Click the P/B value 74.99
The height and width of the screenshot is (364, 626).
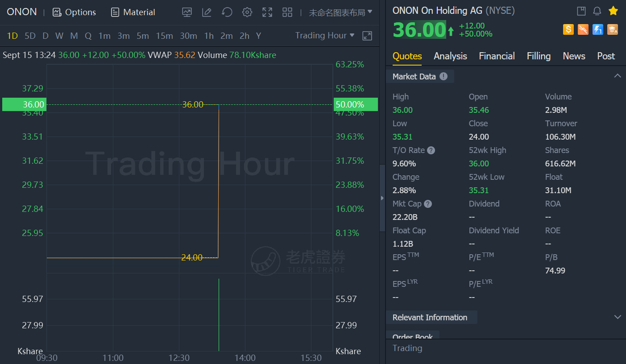click(555, 271)
